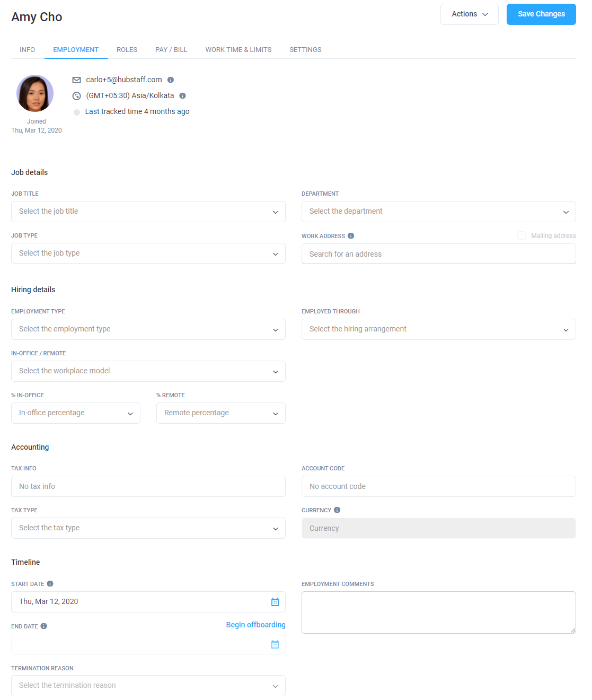
Task: Click the Currency info icon
Action: (x=337, y=510)
